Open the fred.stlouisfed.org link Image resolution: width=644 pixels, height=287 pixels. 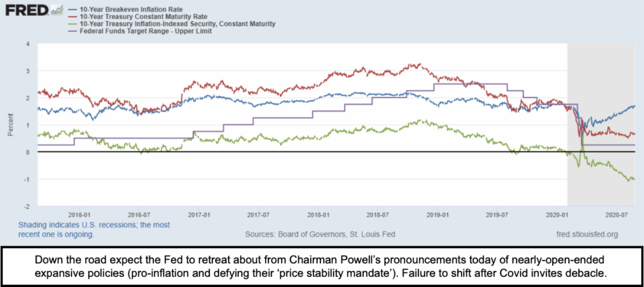(588, 234)
